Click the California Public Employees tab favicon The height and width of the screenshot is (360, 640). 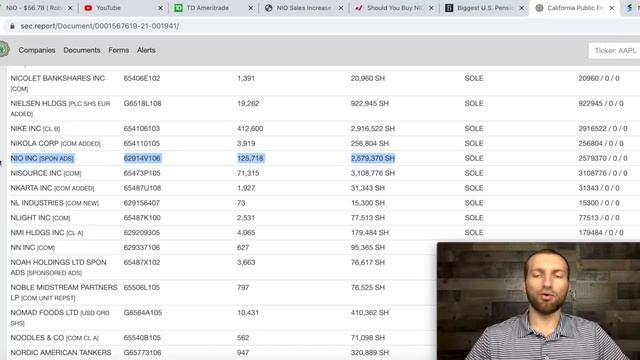tap(539, 8)
